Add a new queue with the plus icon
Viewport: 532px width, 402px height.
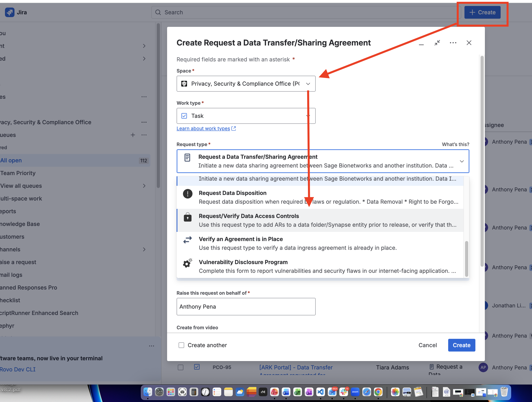pyautogui.click(x=133, y=135)
